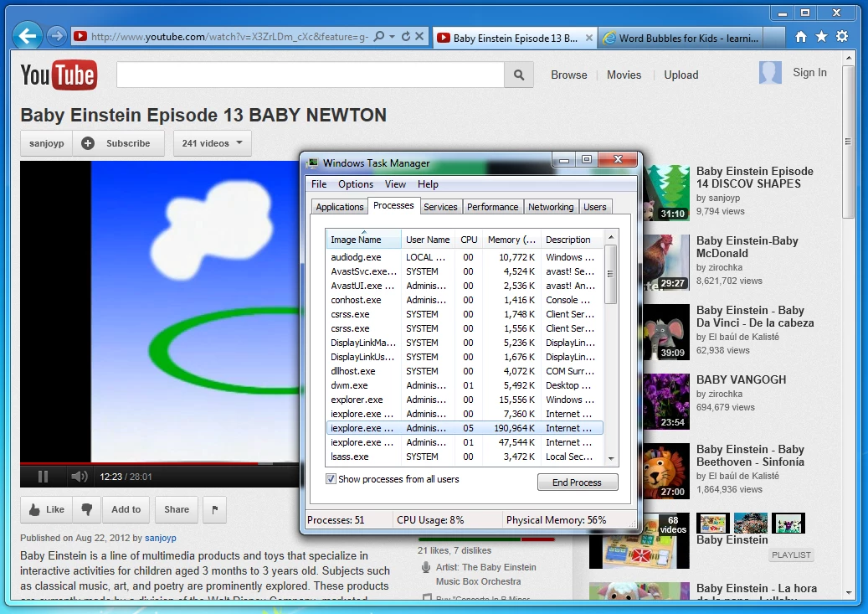Switch to the Performance tab
This screenshot has height=614, width=868.
pos(492,207)
